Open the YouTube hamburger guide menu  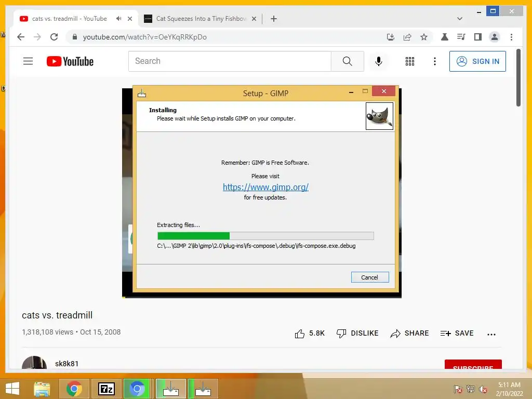click(28, 61)
